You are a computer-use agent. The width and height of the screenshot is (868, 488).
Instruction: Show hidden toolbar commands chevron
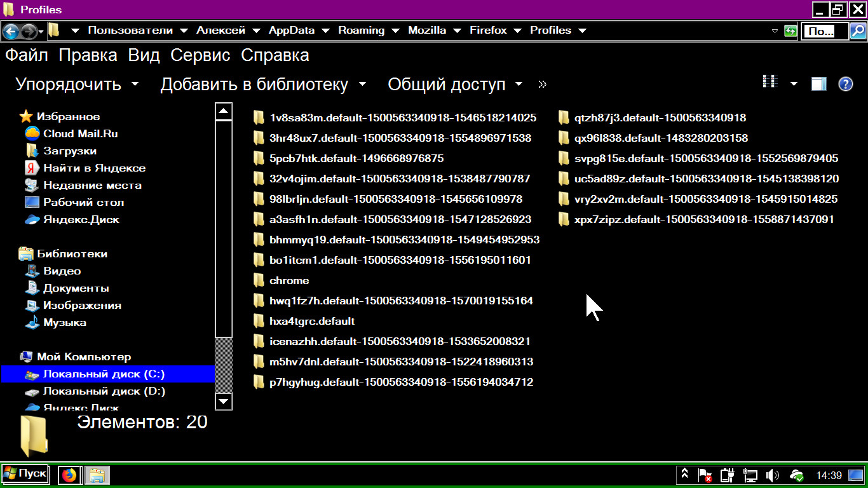pyautogui.click(x=542, y=85)
